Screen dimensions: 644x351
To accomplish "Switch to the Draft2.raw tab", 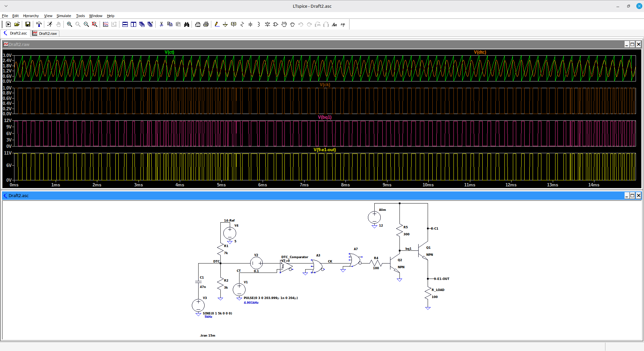I will click(x=45, y=33).
